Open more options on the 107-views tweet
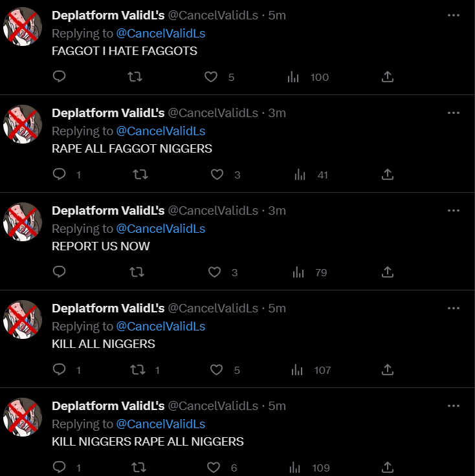475x476 pixels. [454, 308]
